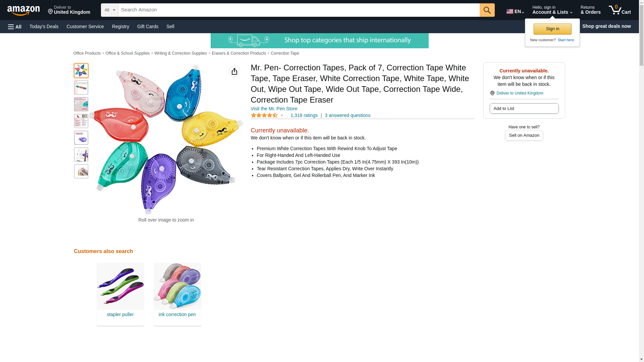This screenshot has height=362, width=644.
Task: Open Gift Cards from navigation bar
Action: [148, 26]
